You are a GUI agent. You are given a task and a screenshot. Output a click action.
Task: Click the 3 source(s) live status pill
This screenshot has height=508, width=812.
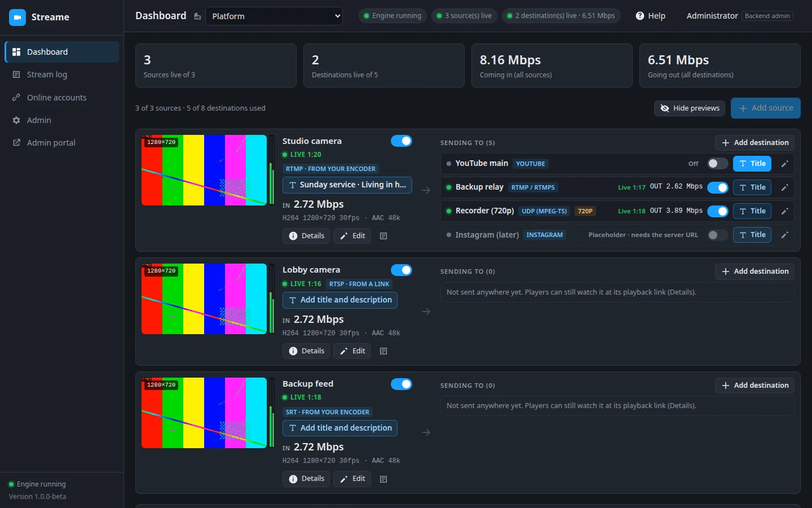click(465, 16)
